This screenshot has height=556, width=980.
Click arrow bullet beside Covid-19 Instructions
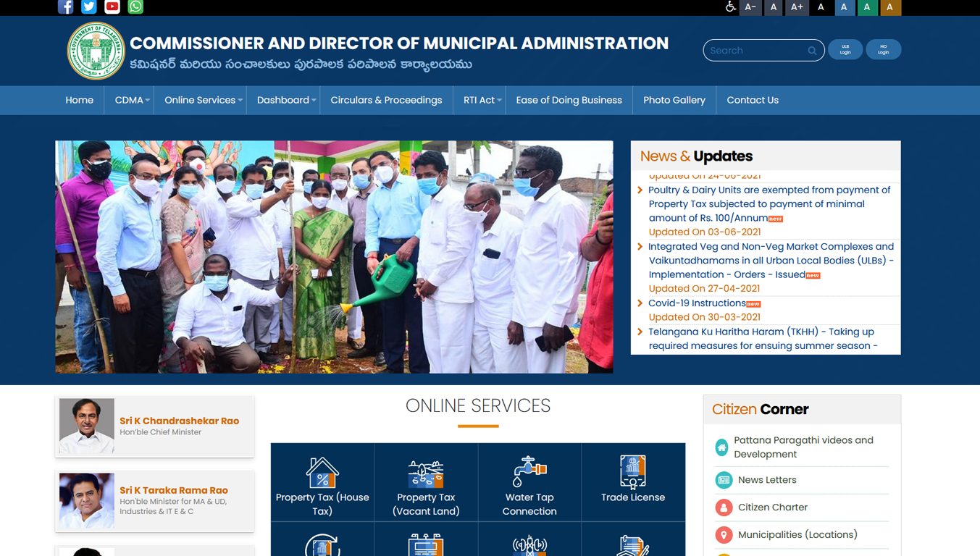640,303
